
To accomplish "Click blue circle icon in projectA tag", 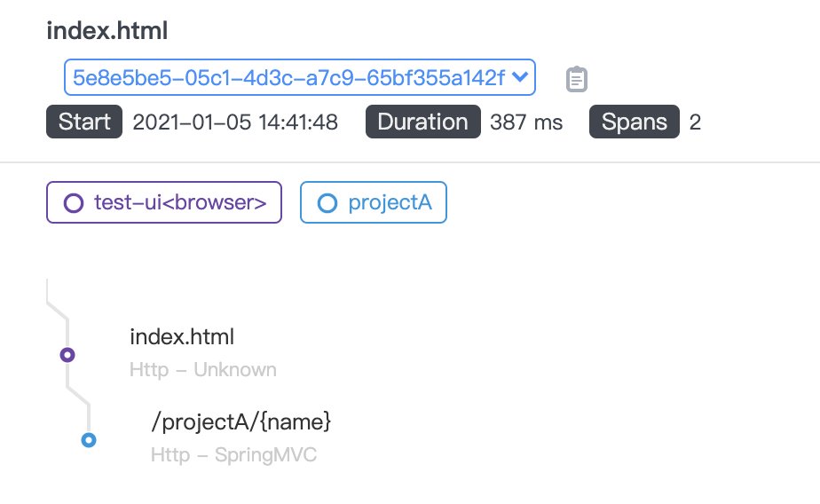I will tap(327, 202).
